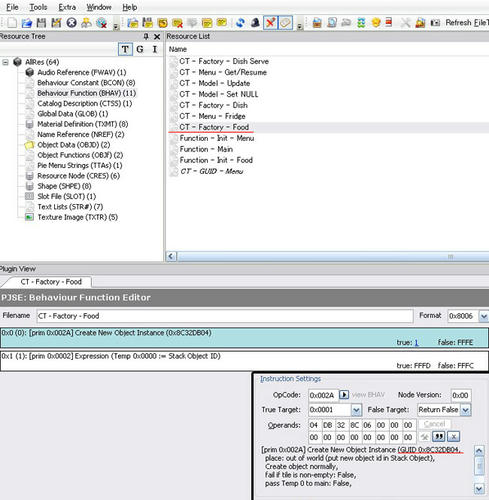Click the quotation marks icon beside operands
This screenshot has width=489, height=500.
(x=439, y=436)
